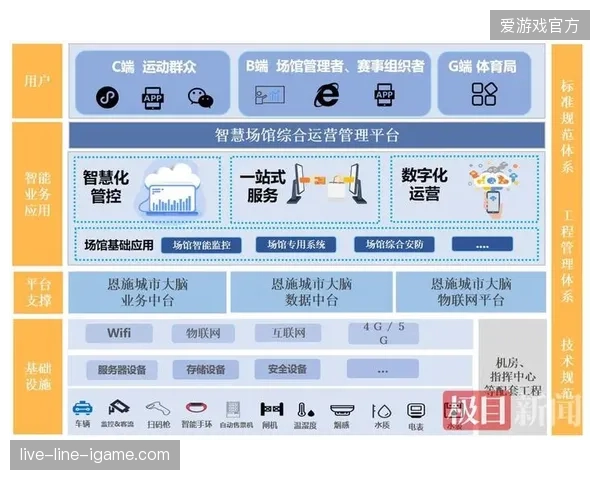600x480 pixels.
Task: Click the smoke detector icon 烟感
Action: (342, 410)
